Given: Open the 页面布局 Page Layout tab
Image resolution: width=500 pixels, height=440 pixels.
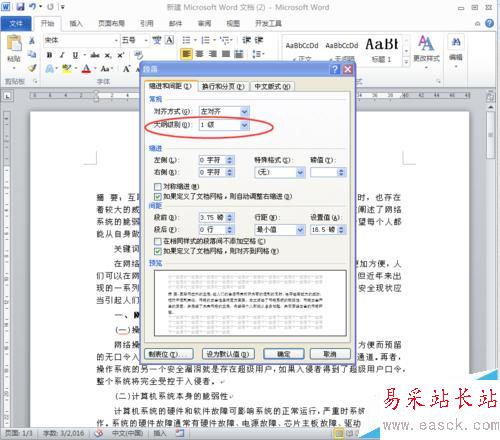Looking at the screenshot, I should point(111,23).
